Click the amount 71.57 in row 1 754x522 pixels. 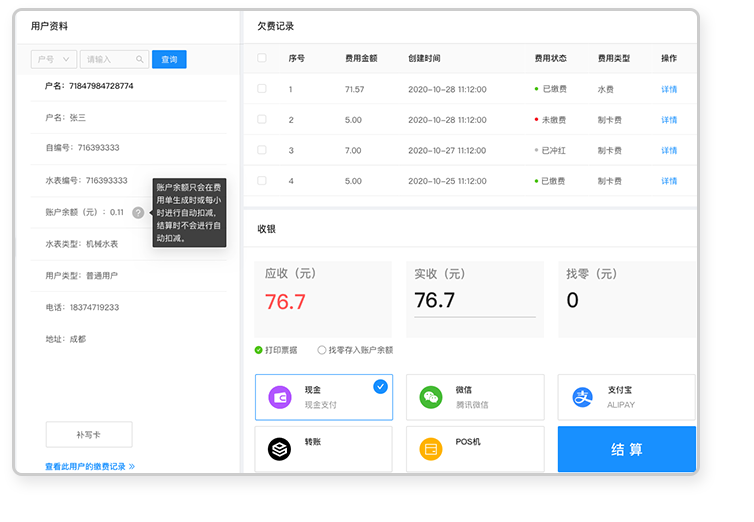click(x=354, y=89)
